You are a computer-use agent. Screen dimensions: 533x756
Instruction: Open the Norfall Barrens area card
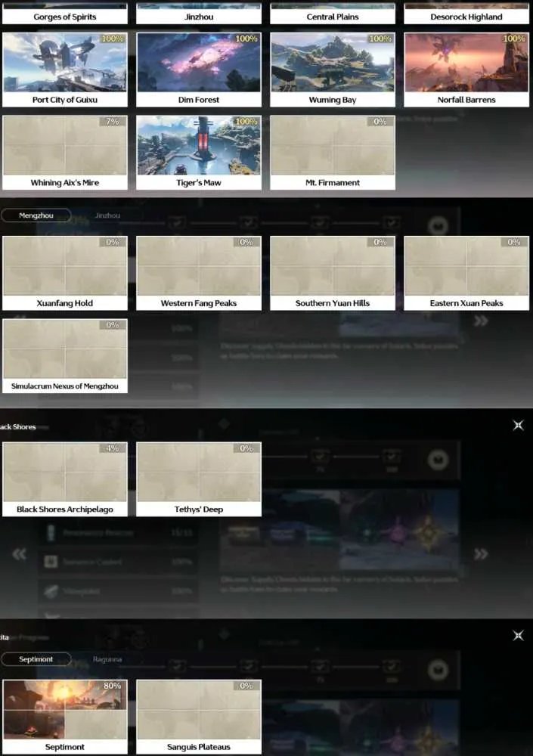coord(466,70)
